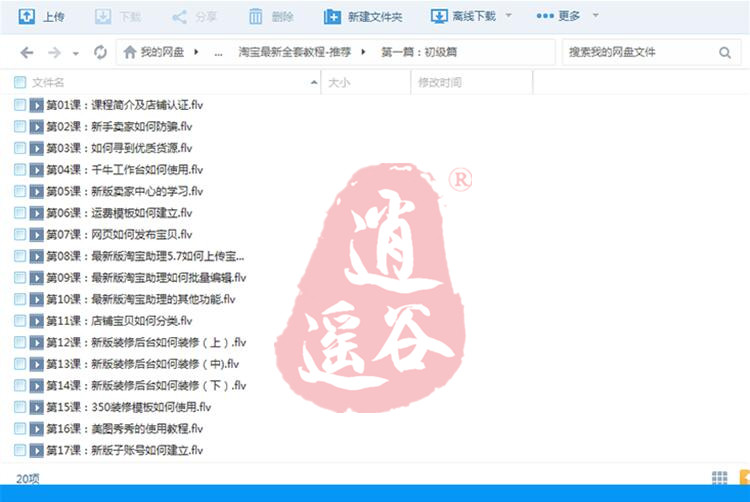Open 我的网盘 in the breadcrumb

(x=162, y=52)
